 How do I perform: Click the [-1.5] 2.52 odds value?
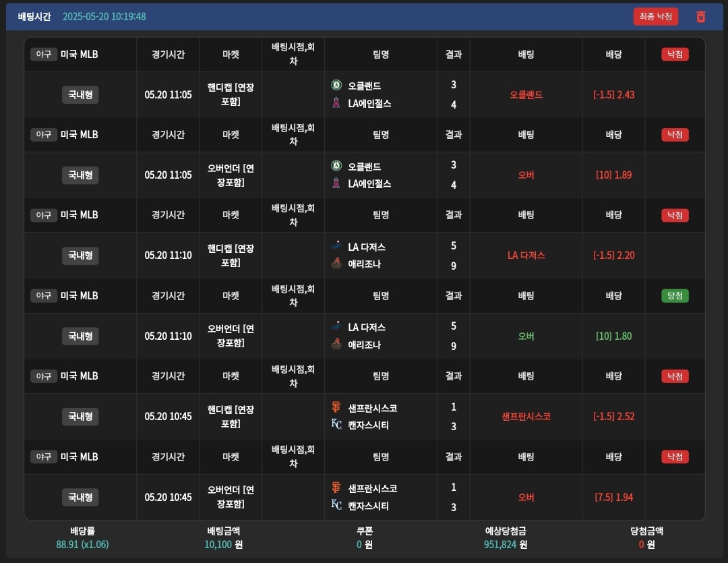pyautogui.click(x=613, y=417)
